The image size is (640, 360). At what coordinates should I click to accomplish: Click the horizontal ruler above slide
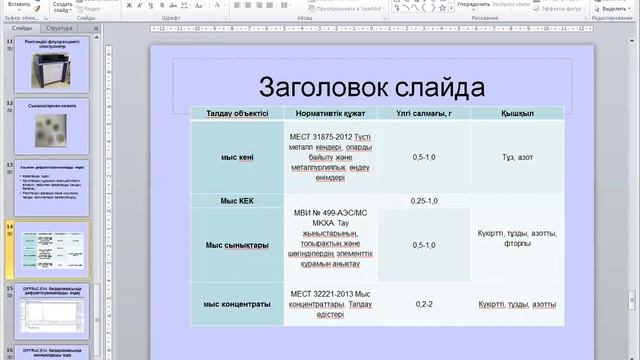coord(371,29)
